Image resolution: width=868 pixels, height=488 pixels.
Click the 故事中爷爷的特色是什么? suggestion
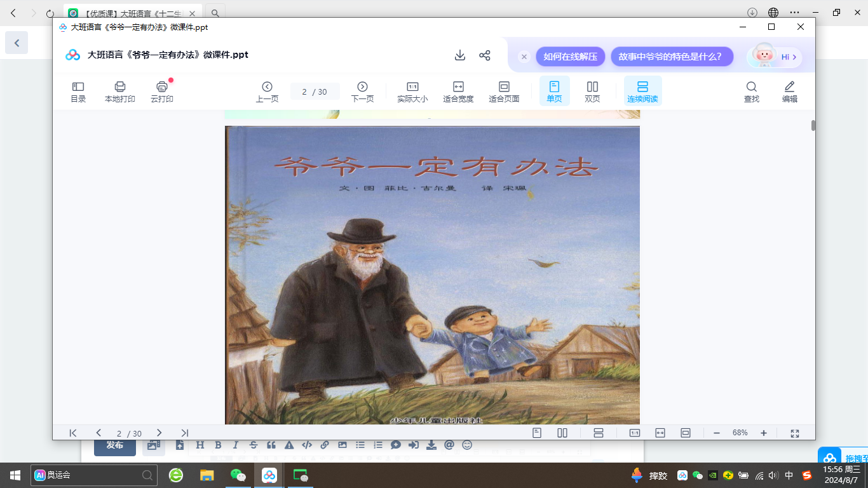pyautogui.click(x=672, y=57)
